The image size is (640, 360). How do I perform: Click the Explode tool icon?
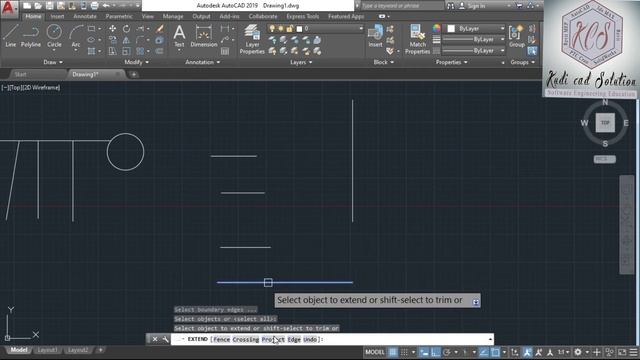tap(160, 40)
